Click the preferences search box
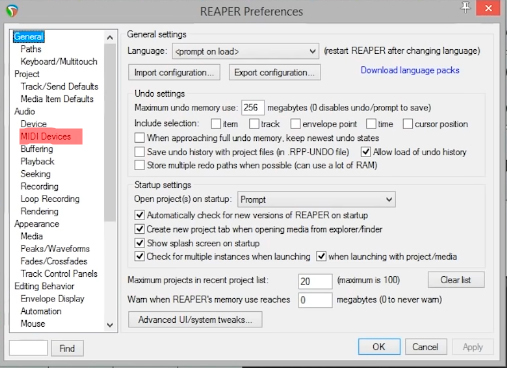 point(29,348)
